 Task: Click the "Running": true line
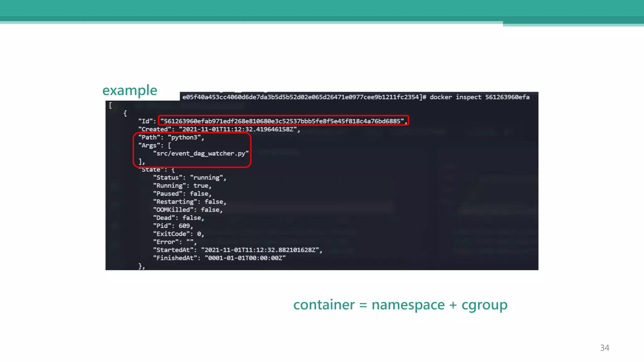pos(182,186)
